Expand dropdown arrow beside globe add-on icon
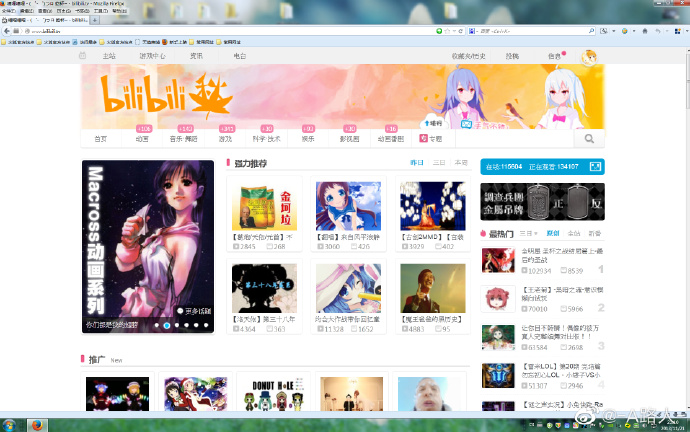Image resolution: width=690 pixels, height=432 pixels. [634, 31]
